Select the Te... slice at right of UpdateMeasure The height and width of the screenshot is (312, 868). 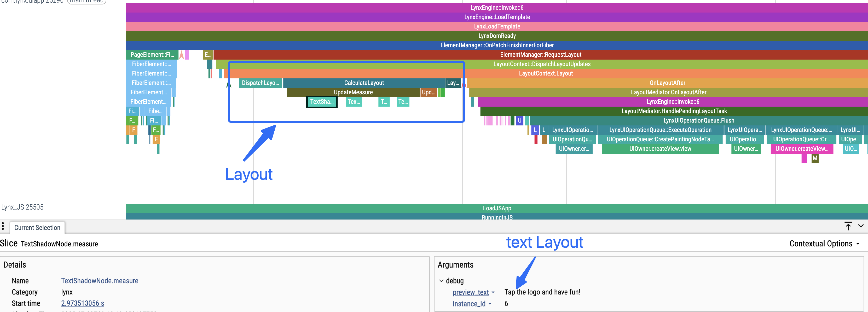point(403,102)
